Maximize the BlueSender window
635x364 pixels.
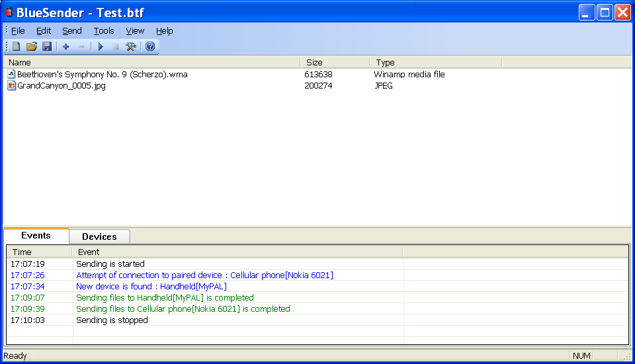pyautogui.click(x=605, y=13)
